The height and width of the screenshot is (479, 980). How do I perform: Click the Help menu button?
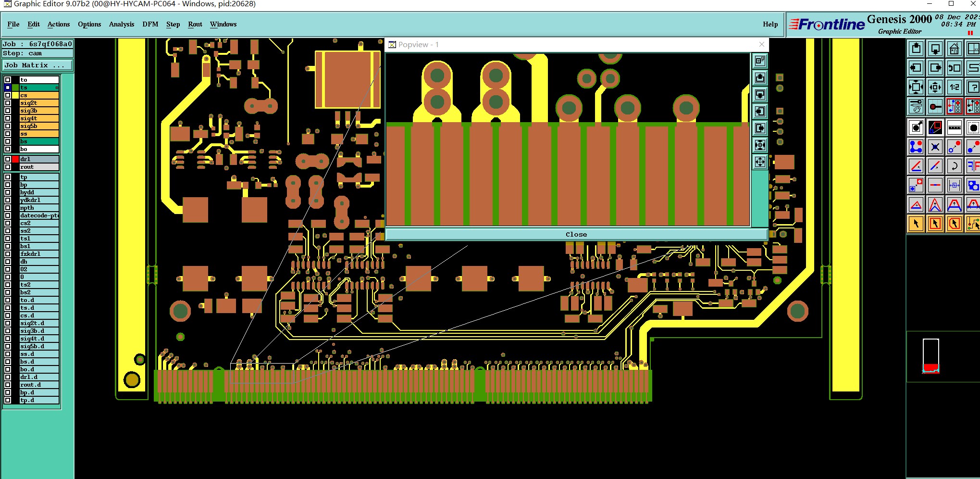770,24
